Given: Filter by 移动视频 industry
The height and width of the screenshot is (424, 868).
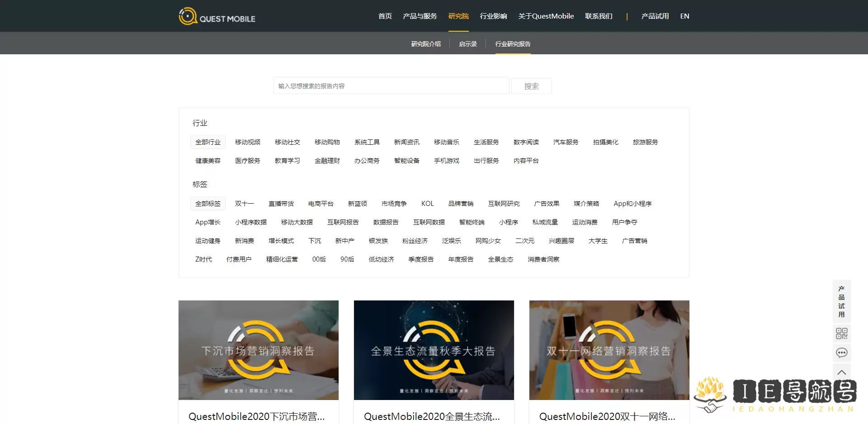Looking at the screenshot, I should click(248, 142).
